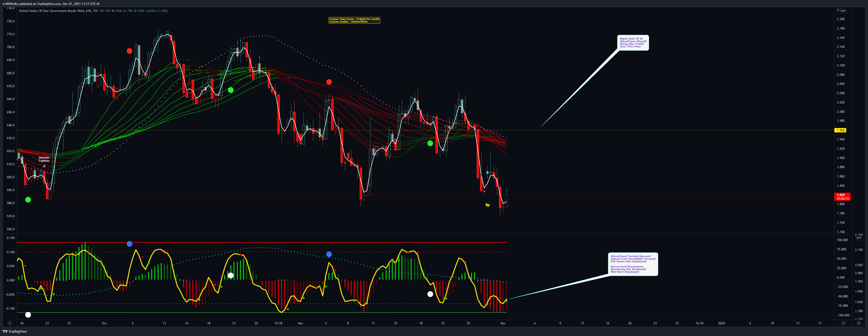Click the 'Dec' label on the time axis
Screen dimensions: 868x336
[x=503, y=323]
